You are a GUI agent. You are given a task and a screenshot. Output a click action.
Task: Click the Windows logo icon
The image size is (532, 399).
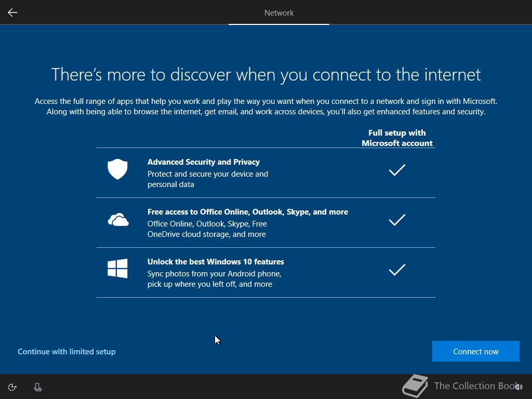pyautogui.click(x=117, y=269)
